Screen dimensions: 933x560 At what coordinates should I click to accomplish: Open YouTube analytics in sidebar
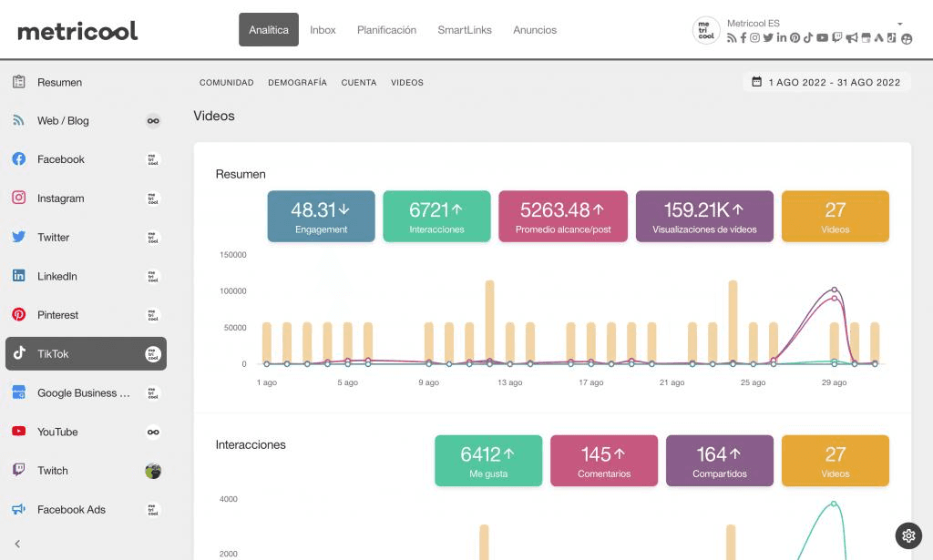coord(86,432)
